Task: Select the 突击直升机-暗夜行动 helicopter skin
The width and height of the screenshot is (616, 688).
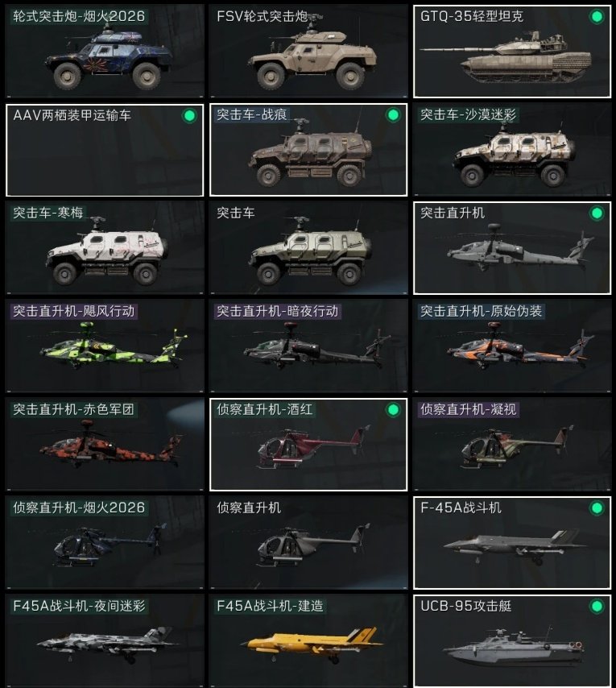Action: pyautogui.click(x=308, y=346)
